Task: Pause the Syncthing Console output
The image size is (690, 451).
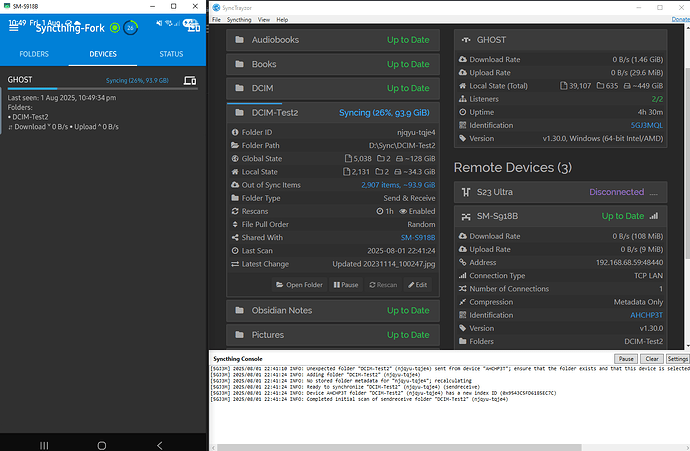Action: (x=626, y=359)
